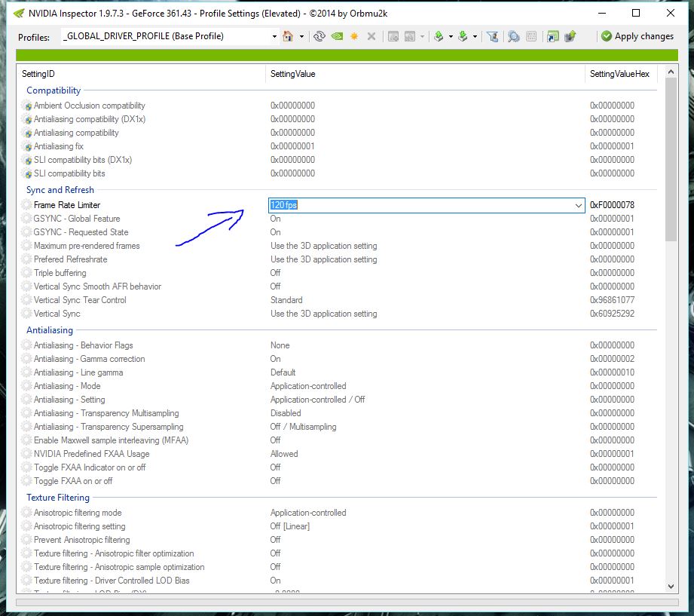Viewport: 694px width, 616px height.
Task: Click the gray grid bit-value editor icon
Action: pyautogui.click(x=531, y=36)
